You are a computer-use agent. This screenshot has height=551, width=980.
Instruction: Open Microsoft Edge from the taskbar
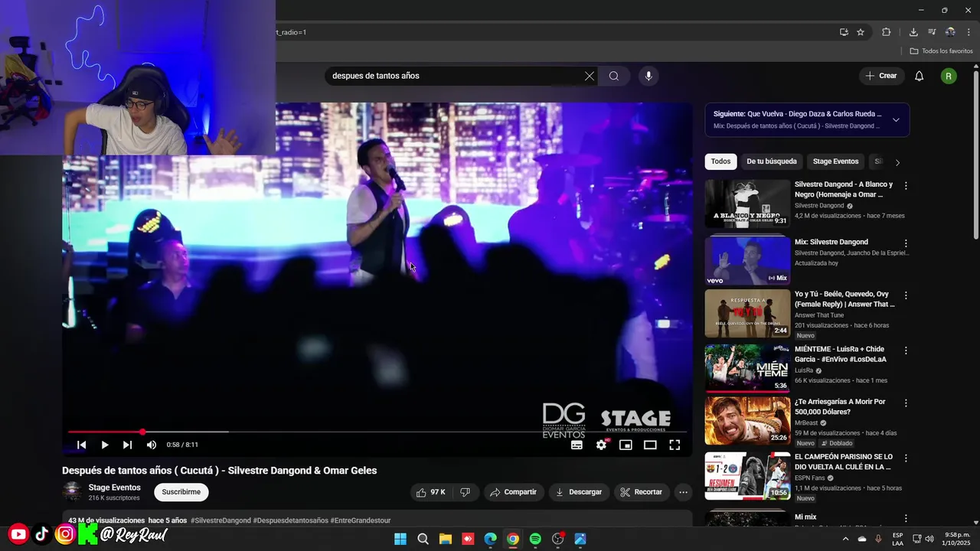tap(490, 539)
